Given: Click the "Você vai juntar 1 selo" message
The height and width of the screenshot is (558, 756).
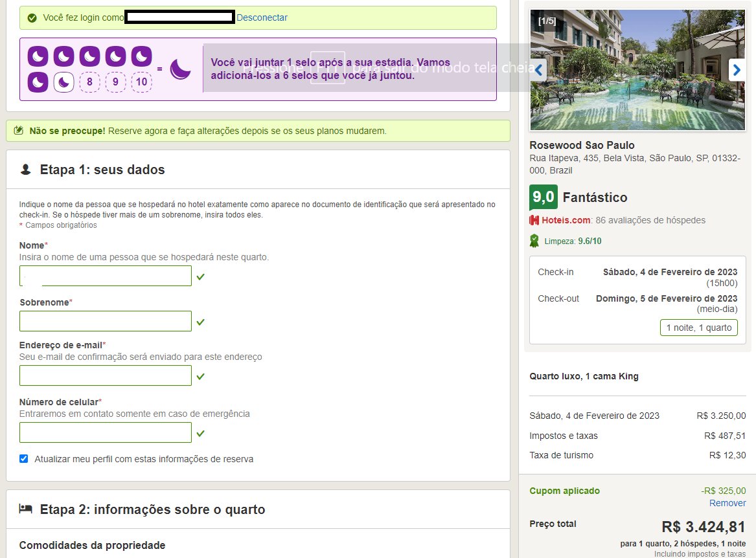Looking at the screenshot, I should (330, 69).
